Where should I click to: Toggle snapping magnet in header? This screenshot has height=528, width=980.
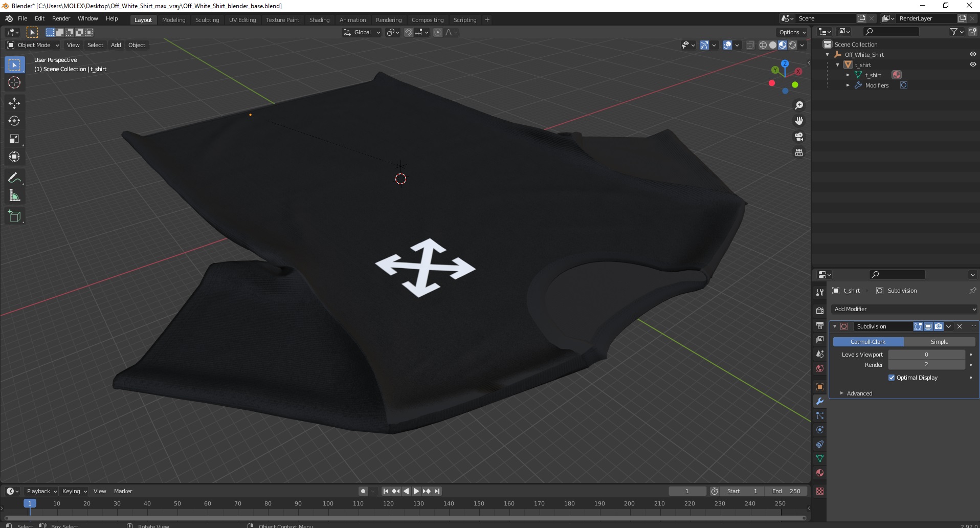pyautogui.click(x=409, y=32)
